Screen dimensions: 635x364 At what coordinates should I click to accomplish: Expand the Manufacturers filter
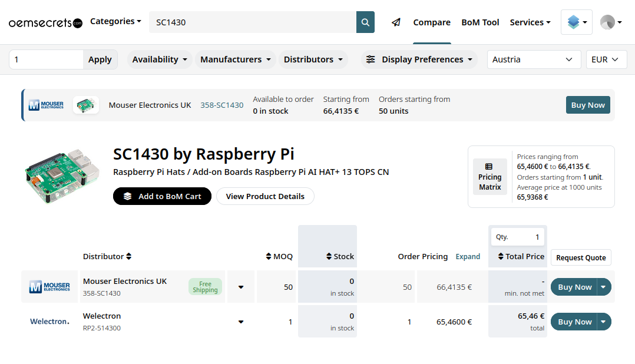click(235, 59)
